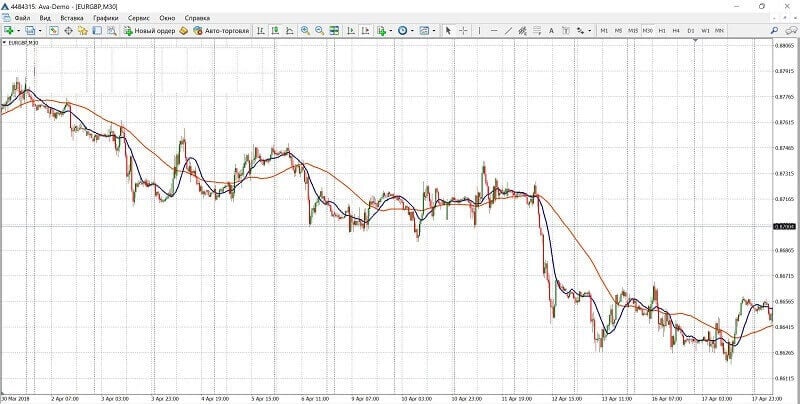Click the 0.88065 price scale label
The width and height of the screenshot is (800, 404).
tap(783, 45)
